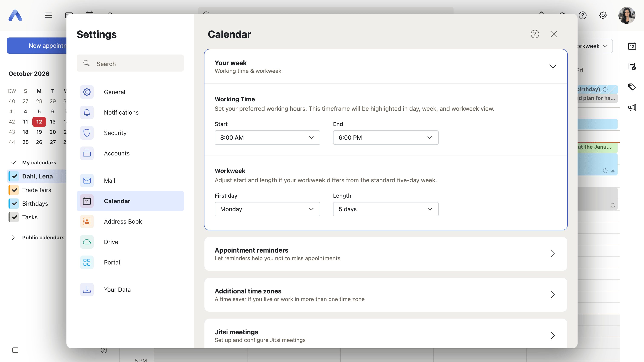Open the General settings section
Viewport: 644px width, 362px height.
tap(130, 92)
